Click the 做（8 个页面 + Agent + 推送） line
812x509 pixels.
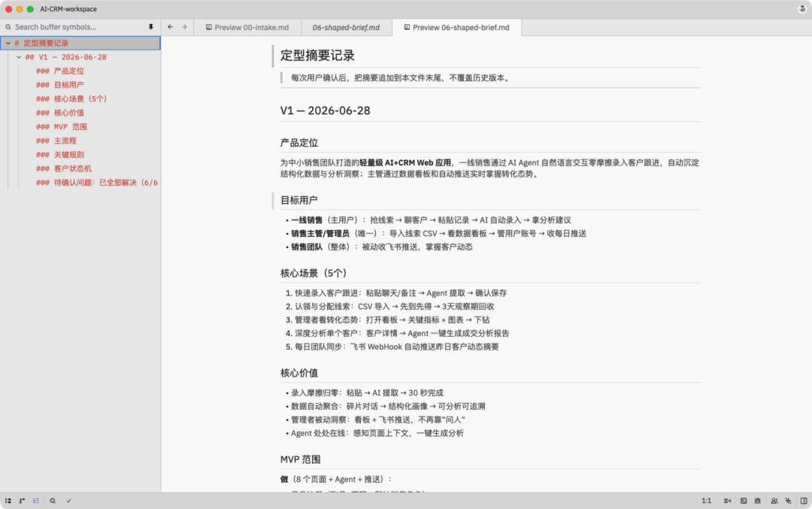[x=337, y=480]
